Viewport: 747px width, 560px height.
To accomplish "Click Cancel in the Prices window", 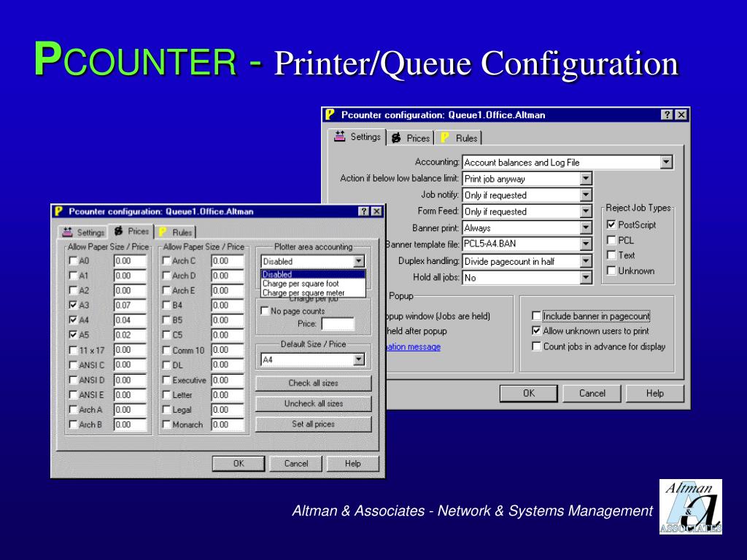I will point(296,463).
